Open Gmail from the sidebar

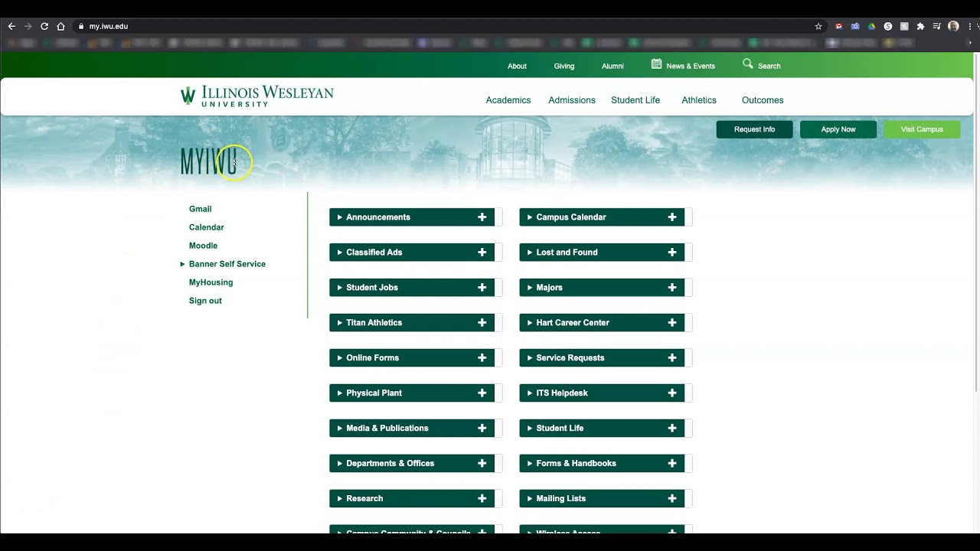click(x=201, y=209)
